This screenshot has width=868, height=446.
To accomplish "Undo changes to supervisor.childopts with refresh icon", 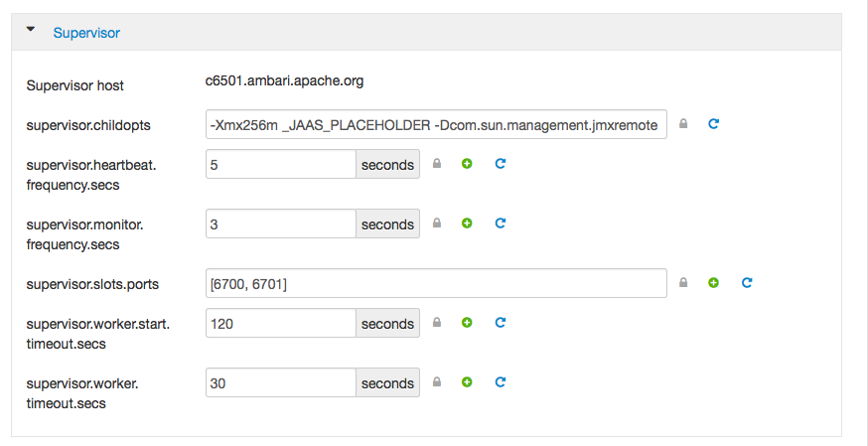I will pyautogui.click(x=713, y=123).
